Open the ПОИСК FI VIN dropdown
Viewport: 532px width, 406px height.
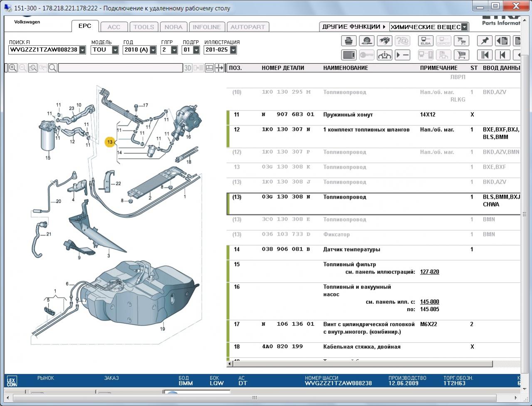[x=82, y=50]
